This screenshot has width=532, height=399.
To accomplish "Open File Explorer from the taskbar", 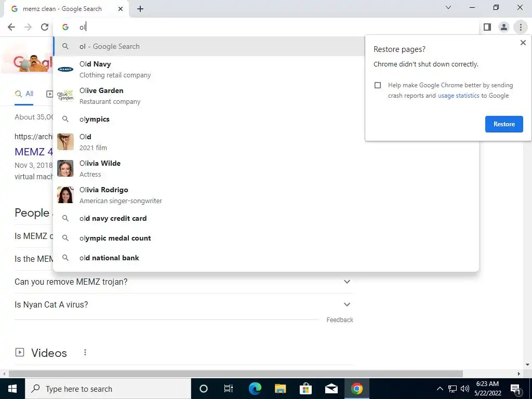I will click(x=280, y=389).
